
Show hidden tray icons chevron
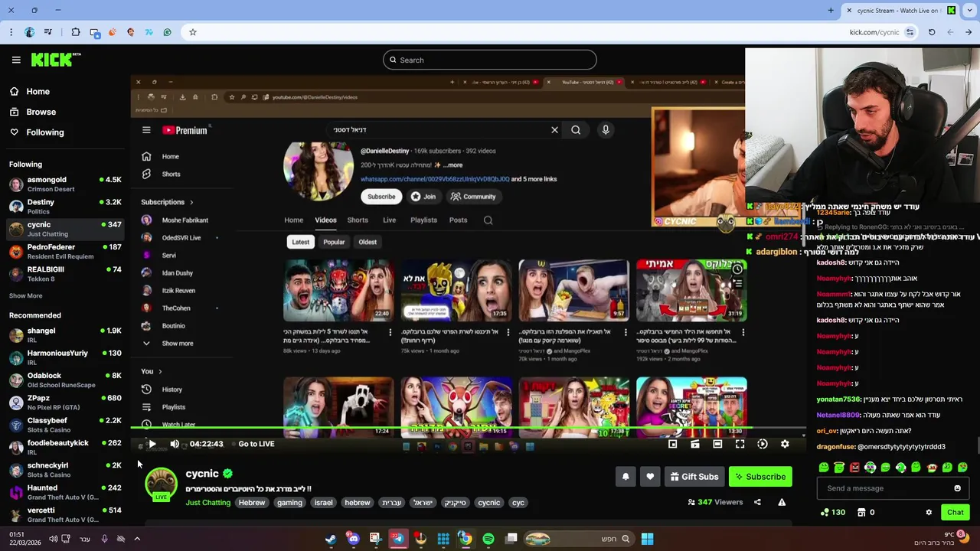(x=137, y=539)
